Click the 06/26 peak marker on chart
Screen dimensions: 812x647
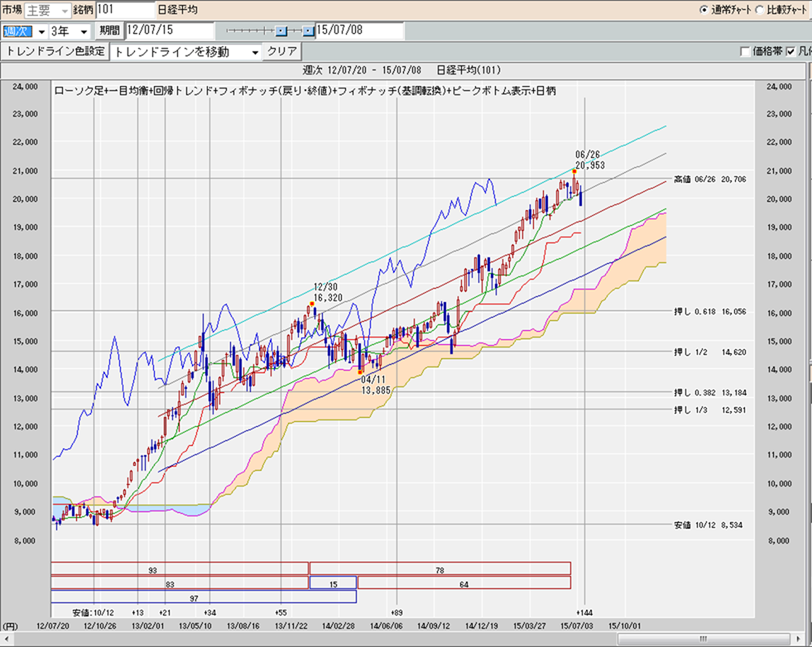(574, 171)
